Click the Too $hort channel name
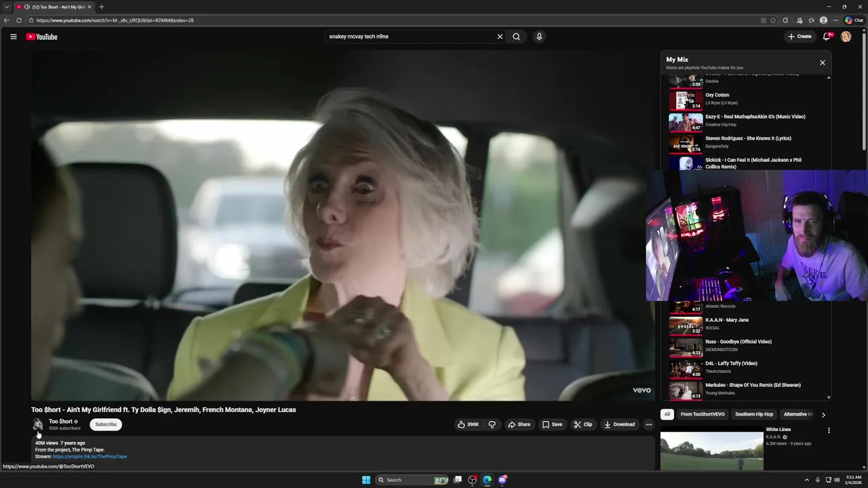The height and width of the screenshot is (488, 868). 60,421
